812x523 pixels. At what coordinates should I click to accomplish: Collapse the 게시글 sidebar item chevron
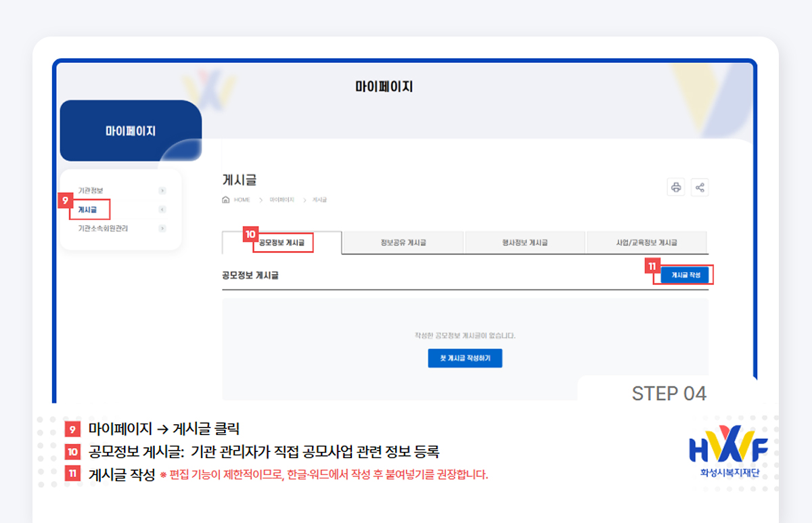[x=161, y=210]
